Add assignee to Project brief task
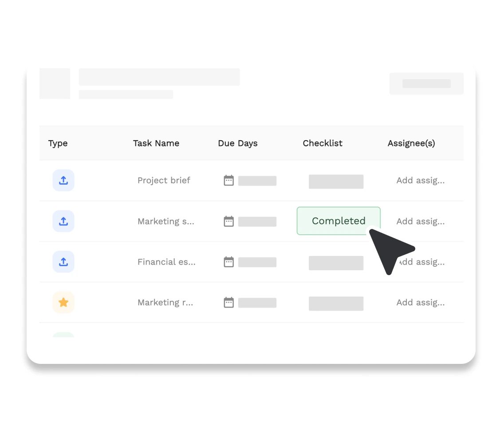504x426 pixels. (x=420, y=181)
